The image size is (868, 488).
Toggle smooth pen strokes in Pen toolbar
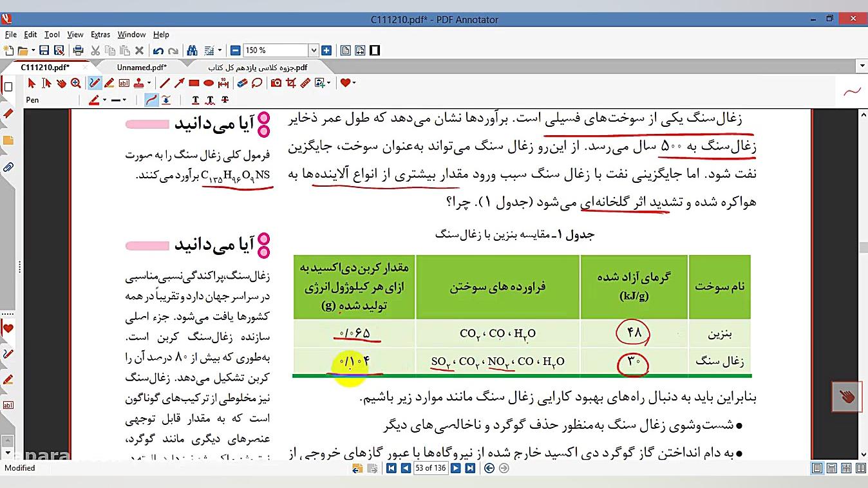pyautogui.click(x=151, y=100)
